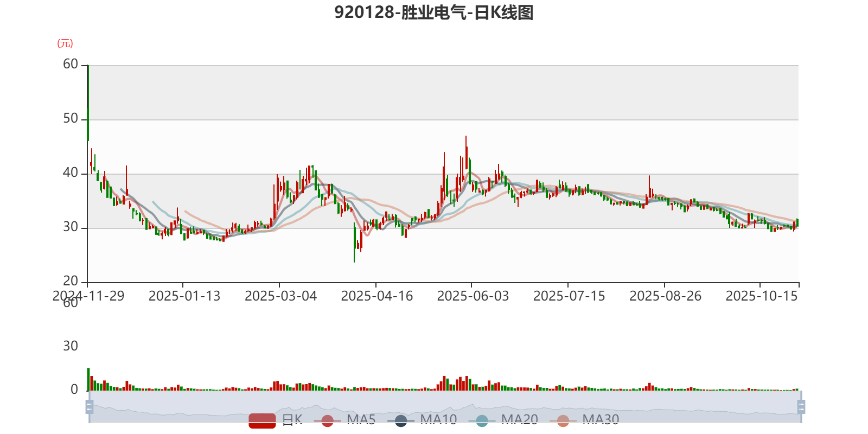Click the right data zoom slider handle

[801, 407]
